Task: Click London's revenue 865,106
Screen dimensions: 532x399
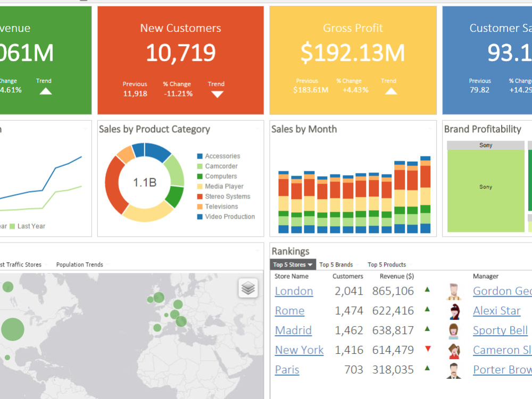Action: coord(393,291)
